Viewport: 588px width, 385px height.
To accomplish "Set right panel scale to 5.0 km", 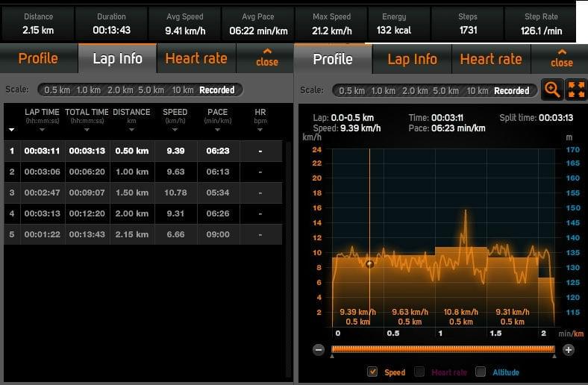I will click(x=445, y=90).
